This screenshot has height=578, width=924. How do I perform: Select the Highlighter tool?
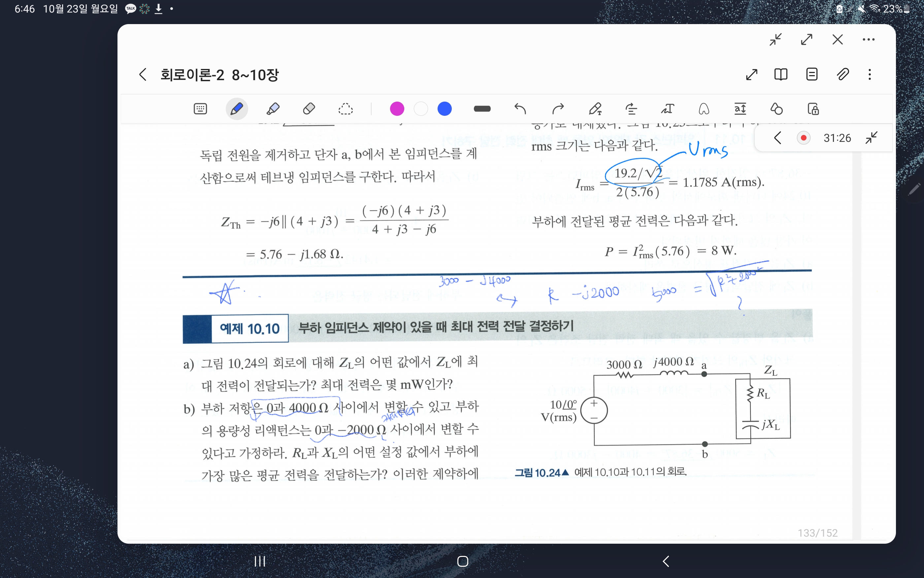coord(273,109)
